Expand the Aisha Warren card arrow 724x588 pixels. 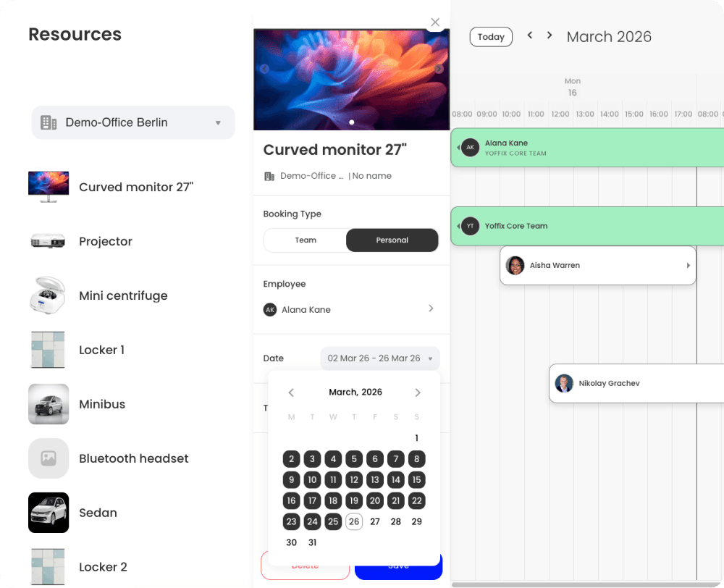pyautogui.click(x=688, y=265)
